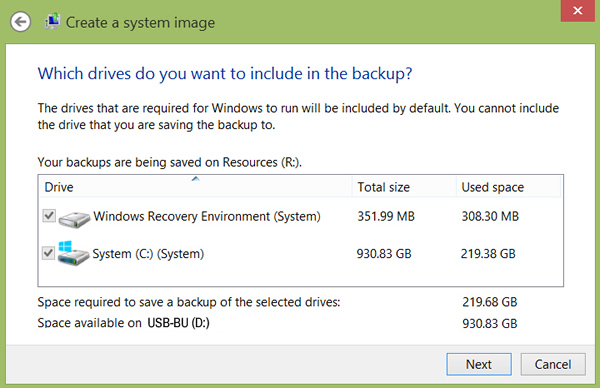600x388 pixels.
Task: Select the System (C:) (System) row label
Action: 148,254
